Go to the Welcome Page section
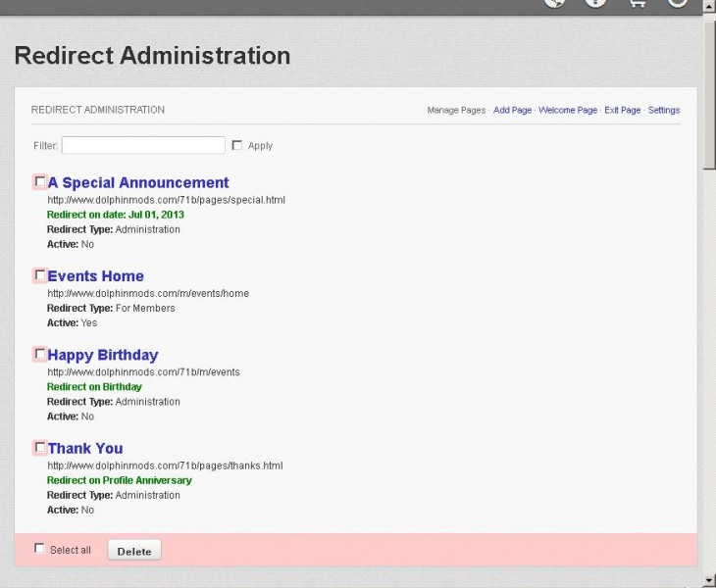The image size is (716, 588). (x=568, y=110)
